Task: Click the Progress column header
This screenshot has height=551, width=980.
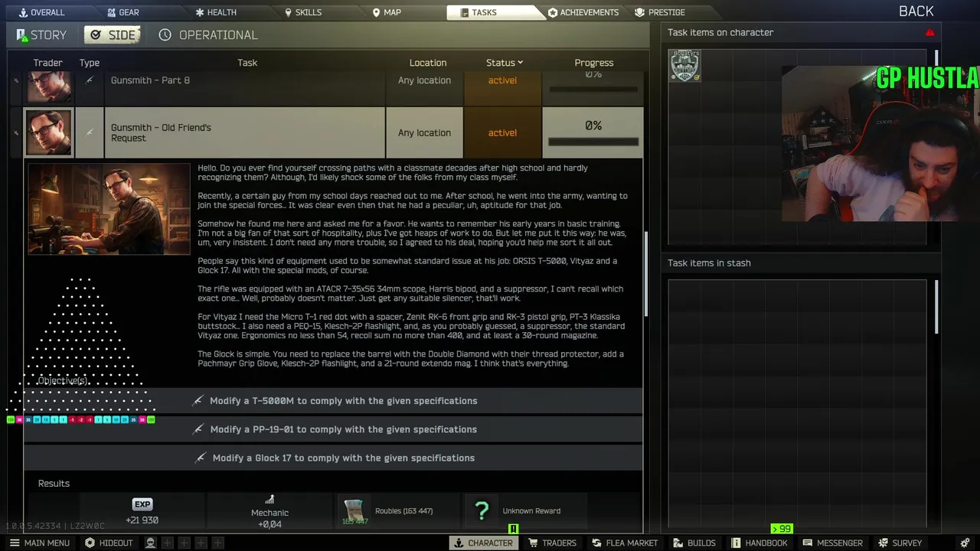Action: click(x=594, y=63)
